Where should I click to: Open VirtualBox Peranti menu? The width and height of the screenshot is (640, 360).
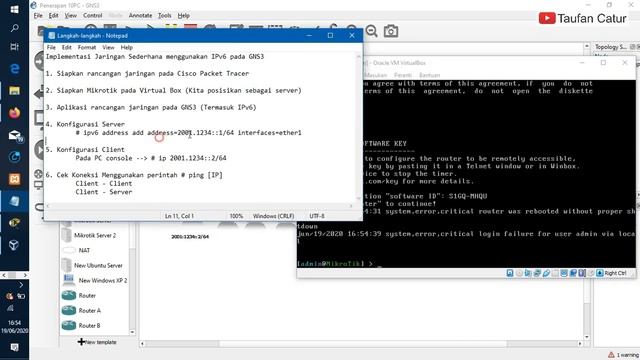click(403, 75)
